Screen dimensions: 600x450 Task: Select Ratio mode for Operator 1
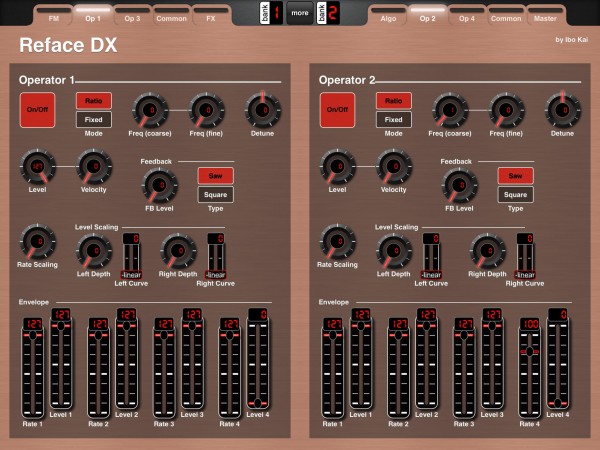point(94,101)
